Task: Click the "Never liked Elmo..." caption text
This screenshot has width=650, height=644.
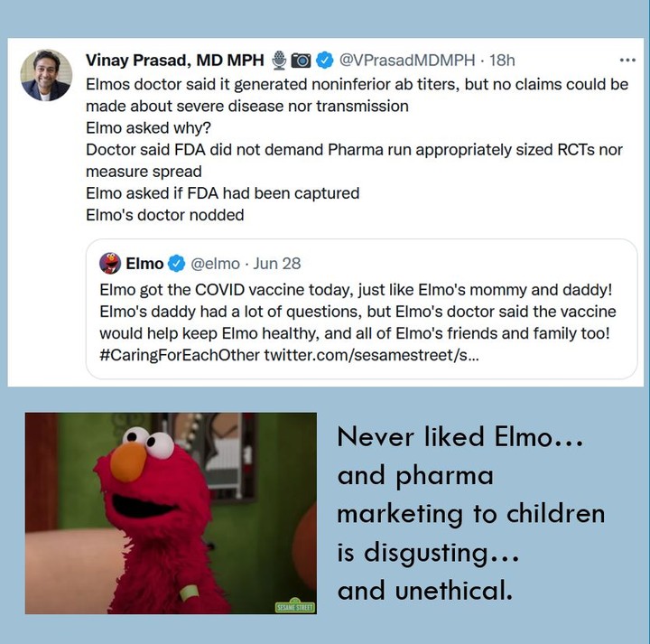Action: click(460, 439)
